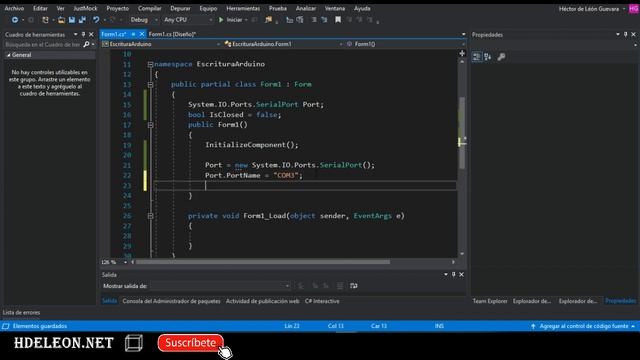Switch to C# Interactive tab

(x=322, y=301)
